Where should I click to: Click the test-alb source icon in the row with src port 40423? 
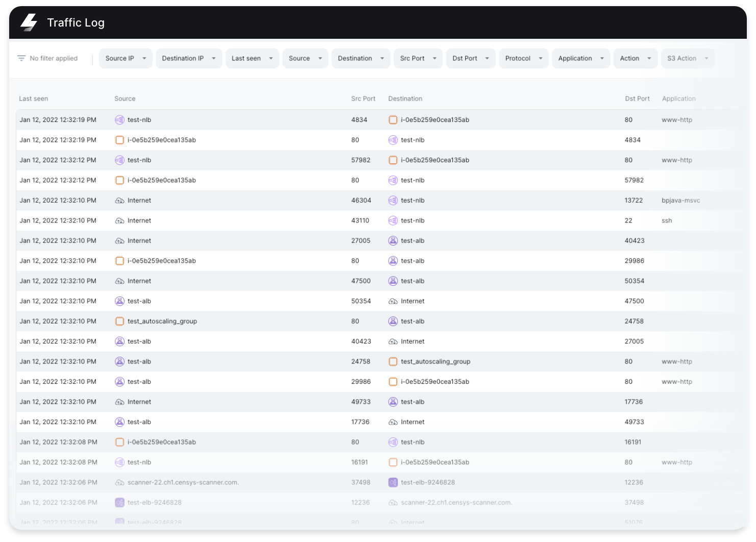[x=119, y=341]
